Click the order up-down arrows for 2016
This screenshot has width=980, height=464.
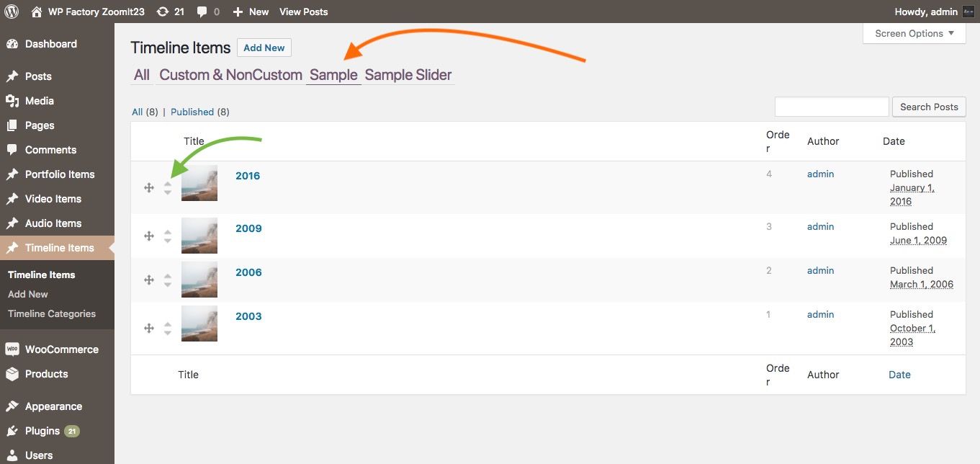(x=168, y=188)
